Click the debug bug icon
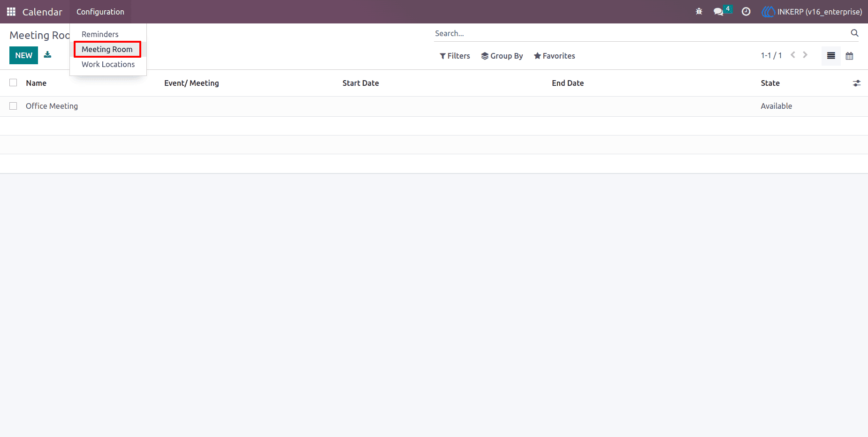This screenshot has height=437, width=868. (x=699, y=12)
